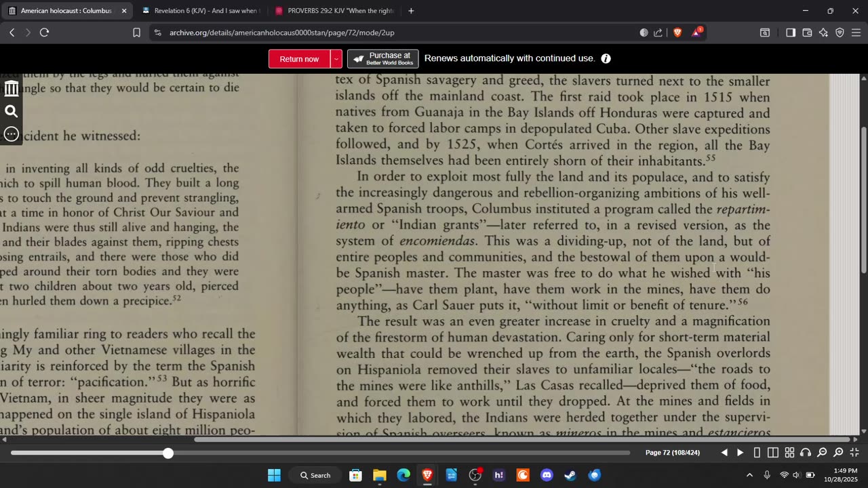Click the taskbar Search box
Viewport: 868px width, 488px height.
pyautogui.click(x=315, y=475)
